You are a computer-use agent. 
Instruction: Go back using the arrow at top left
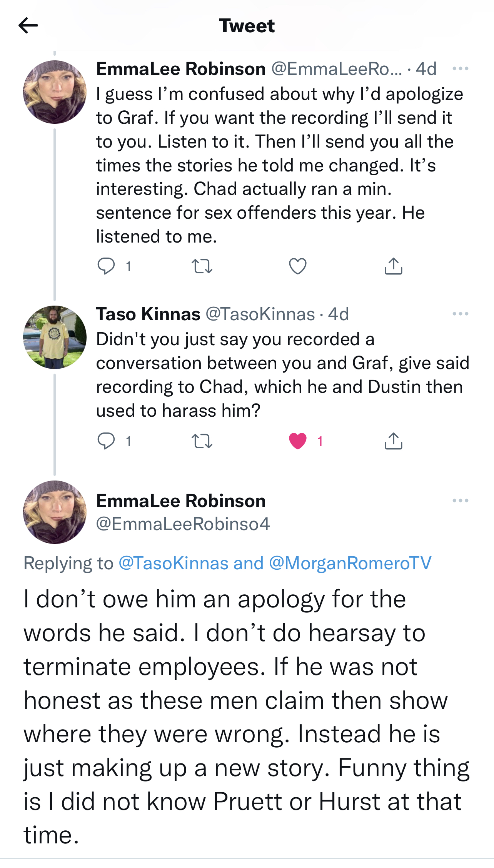pos(28,25)
